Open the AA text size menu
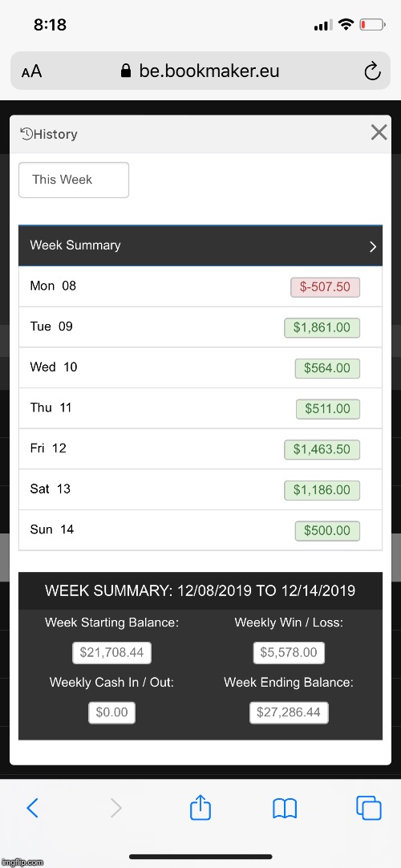The width and height of the screenshot is (401, 868). coord(31,71)
